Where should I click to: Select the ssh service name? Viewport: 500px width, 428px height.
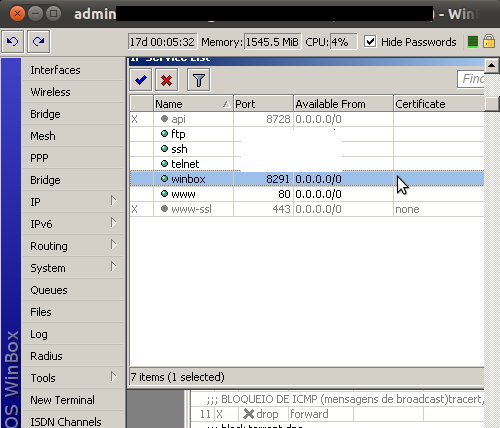pyautogui.click(x=179, y=149)
